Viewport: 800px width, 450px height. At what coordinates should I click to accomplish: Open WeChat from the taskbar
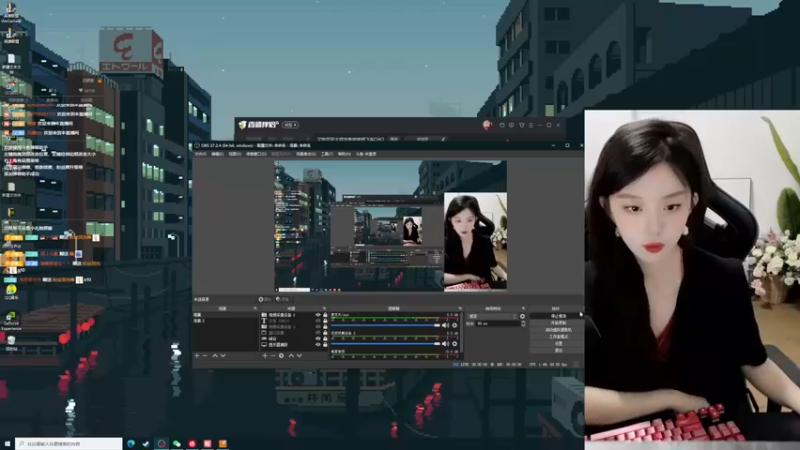click(x=177, y=444)
